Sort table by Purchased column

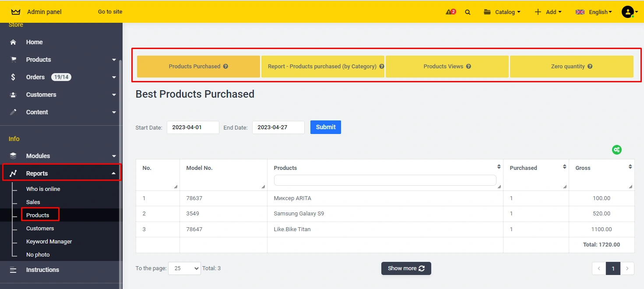(x=564, y=167)
